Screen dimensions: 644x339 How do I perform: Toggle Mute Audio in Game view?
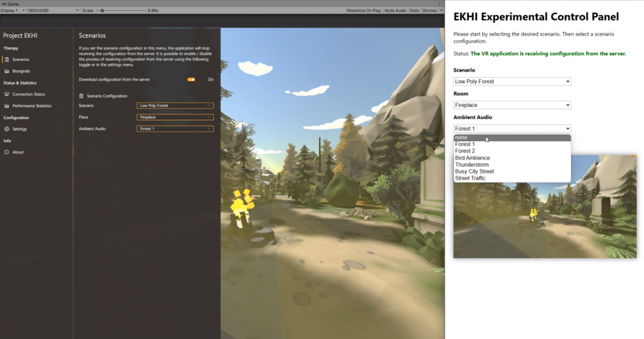pos(395,10)
